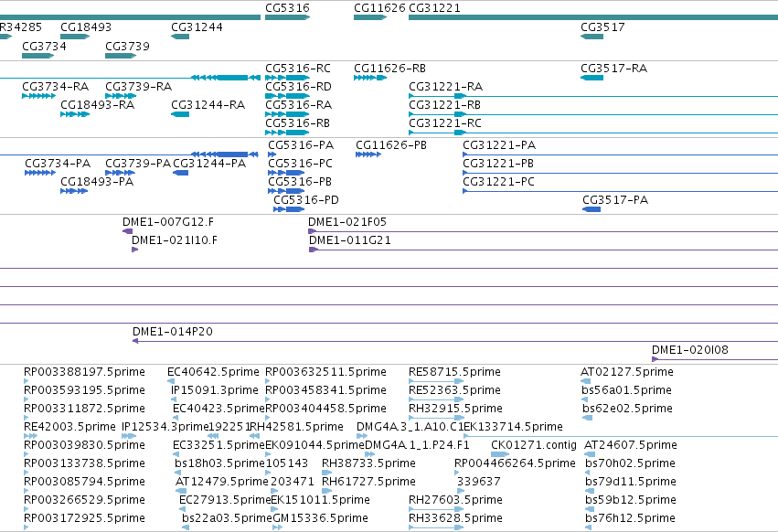This screenshot has height=532, width=778.
Task: Select protein CG5316-PD
Action: coord(289,209)
